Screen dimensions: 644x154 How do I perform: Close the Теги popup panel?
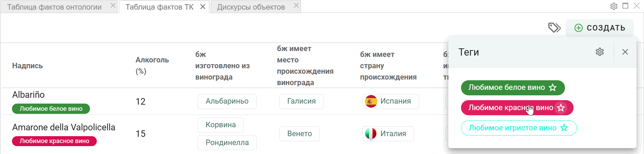pos(625,52)
